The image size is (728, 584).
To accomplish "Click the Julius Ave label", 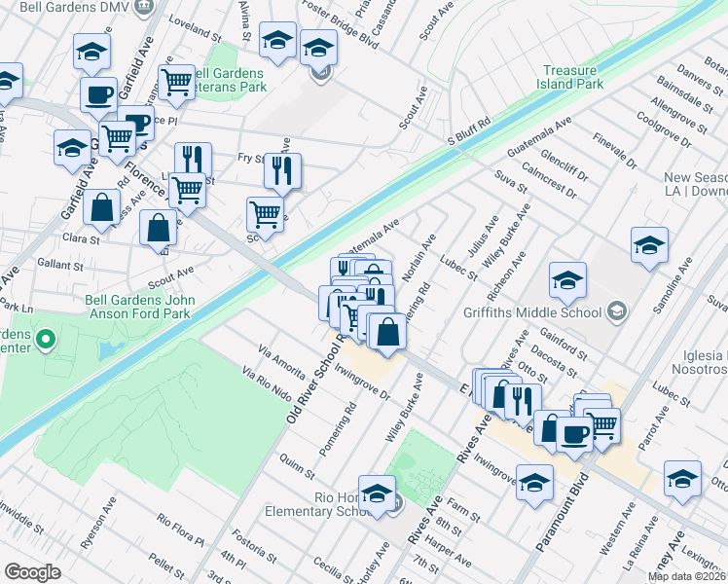I will tap(483, 236).
